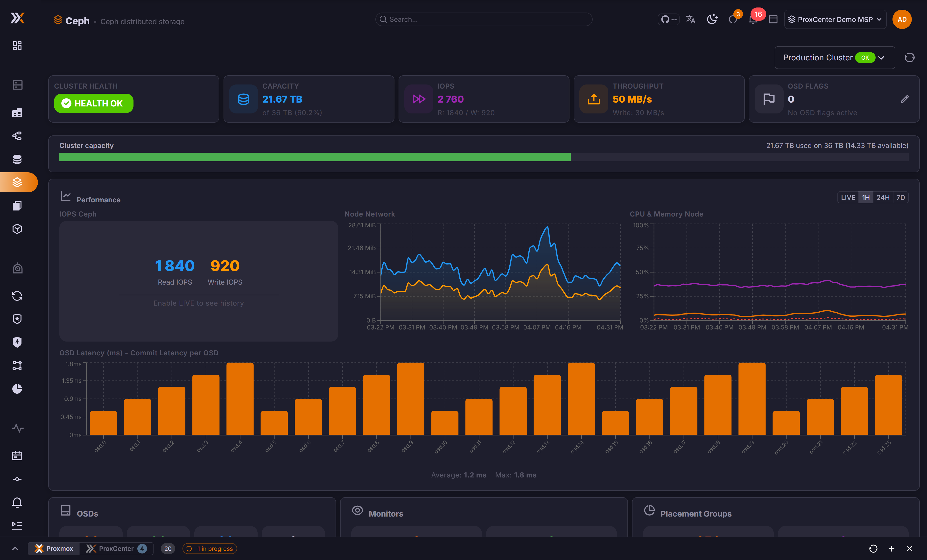This screenshot has height=560, width=927.
Task: Open the data table icon in the sidebar
Action: [17, 112]
